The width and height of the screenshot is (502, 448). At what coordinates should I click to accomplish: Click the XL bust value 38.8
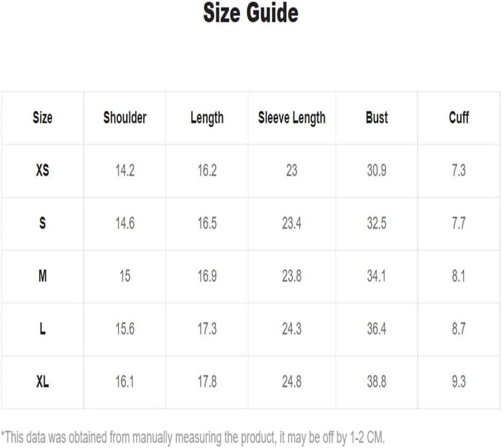[x=377, y=382]
